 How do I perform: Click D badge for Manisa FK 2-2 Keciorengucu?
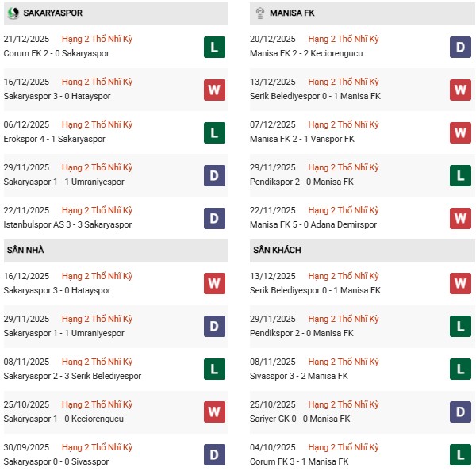coord(460,47)
